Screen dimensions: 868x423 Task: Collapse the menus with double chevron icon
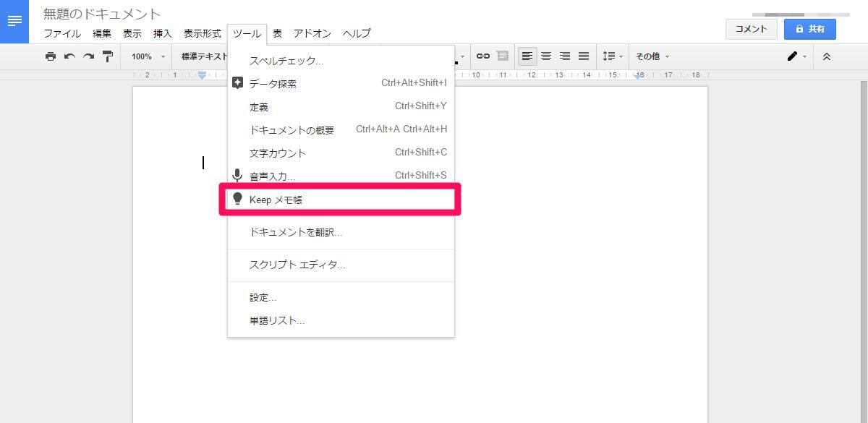827,56
